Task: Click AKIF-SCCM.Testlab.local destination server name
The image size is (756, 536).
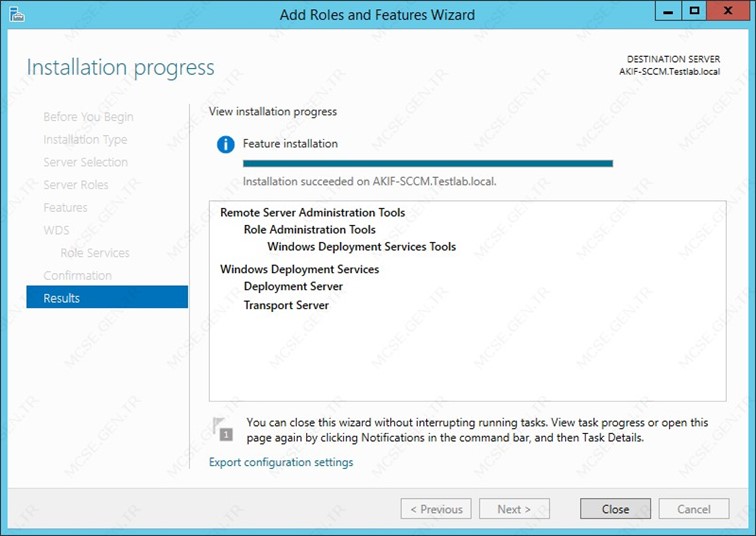Action: point(670,71)
